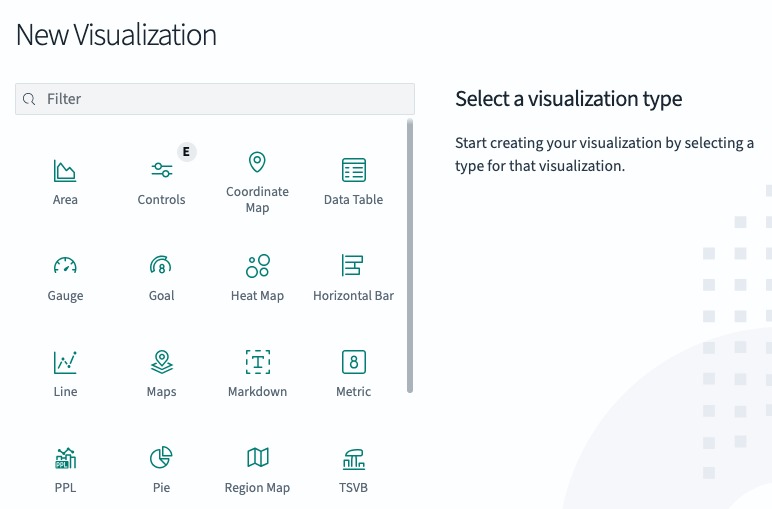Viewport: 772px width, 509px height.
Task: Click the experimental E badge on Controls
Action: pos(186,152)
